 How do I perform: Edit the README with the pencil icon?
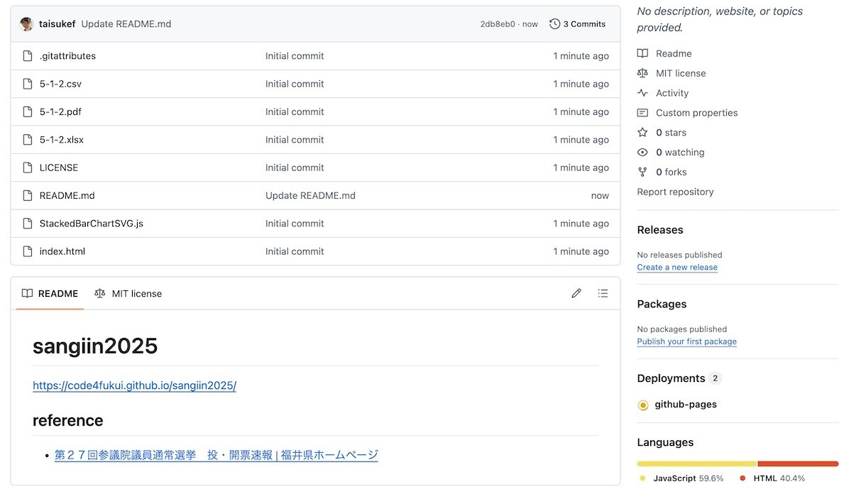(576, 293)
